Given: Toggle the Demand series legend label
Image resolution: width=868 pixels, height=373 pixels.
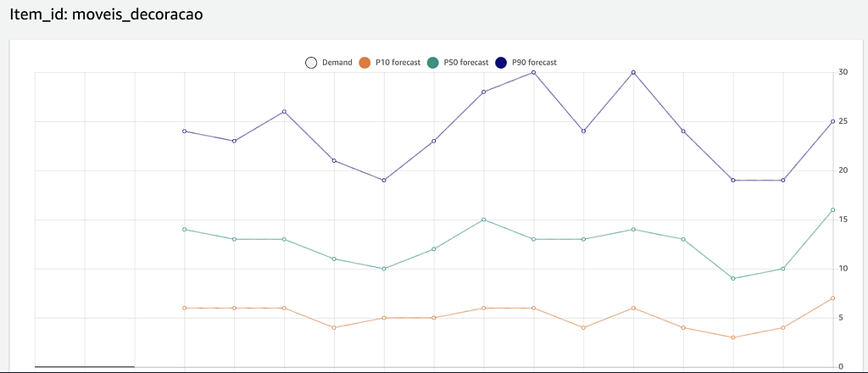Looking at the screenshot, I should (337, 63).
